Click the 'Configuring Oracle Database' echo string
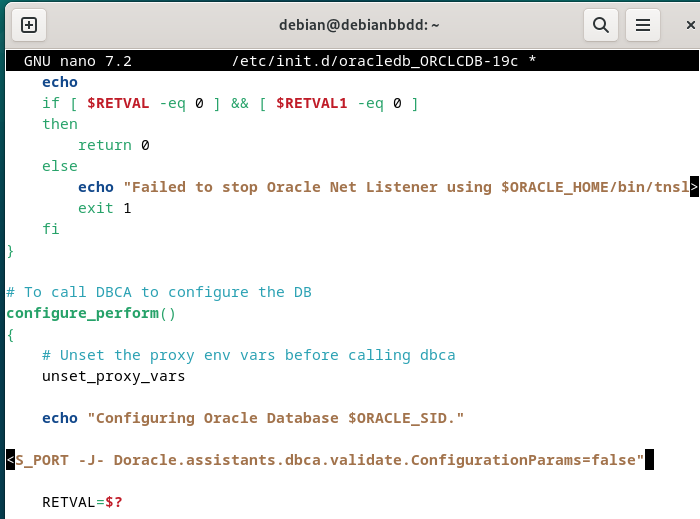Screen dimensions: 700x519 click(275, 418)
